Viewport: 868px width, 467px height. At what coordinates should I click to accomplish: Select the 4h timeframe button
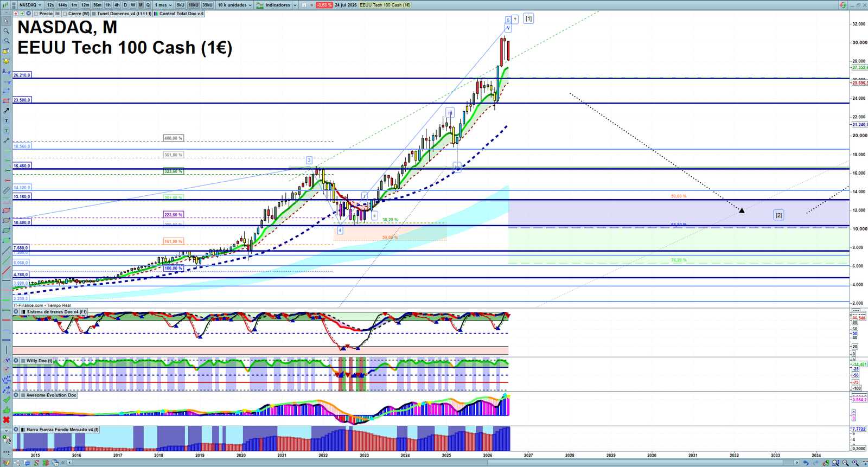point(117,5)
